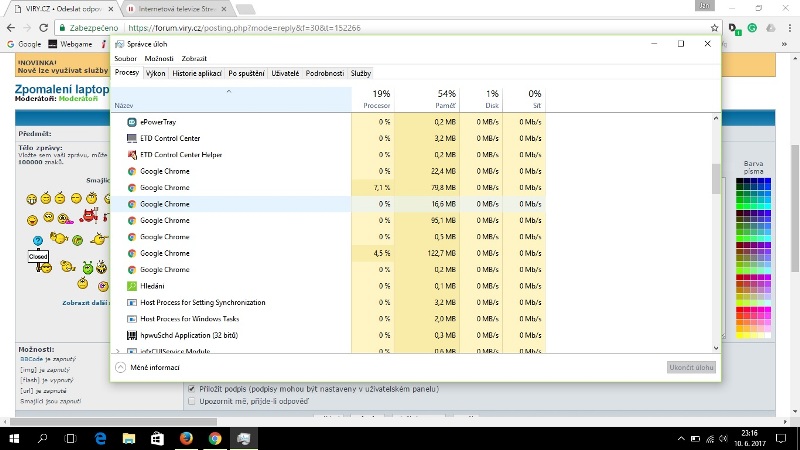The image size is (800, 450).
Task: Click icon of Chrome process using 79,8 MB
Action: point(132,188)
